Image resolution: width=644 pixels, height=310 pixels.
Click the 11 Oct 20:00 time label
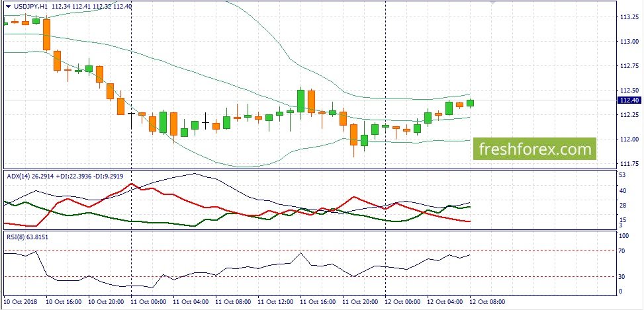click(359, 301)
